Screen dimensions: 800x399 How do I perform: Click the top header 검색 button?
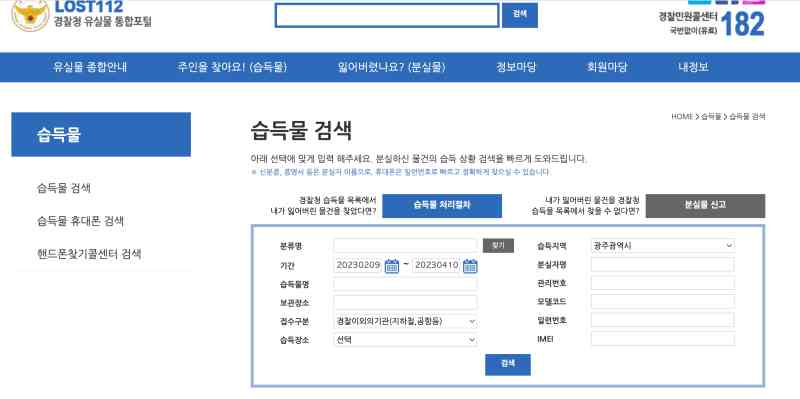point(519,15)
